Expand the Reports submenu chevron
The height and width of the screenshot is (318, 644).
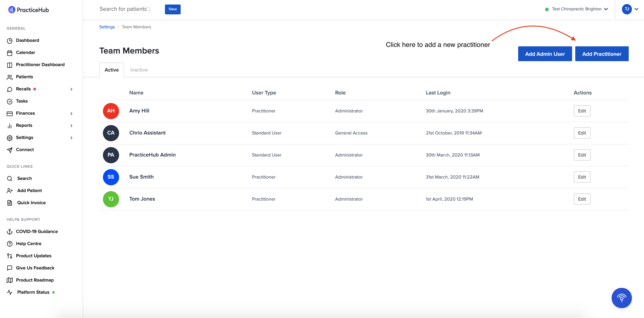point(71,125)
